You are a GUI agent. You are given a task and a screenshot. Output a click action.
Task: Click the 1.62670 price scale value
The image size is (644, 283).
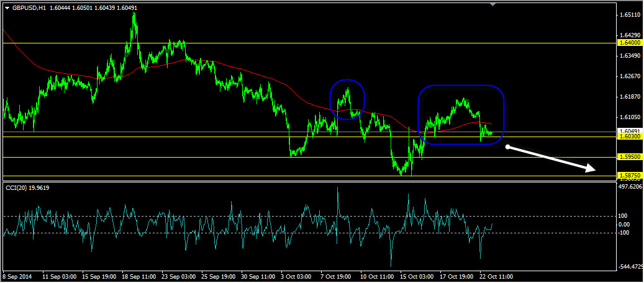tap(630, 76)
